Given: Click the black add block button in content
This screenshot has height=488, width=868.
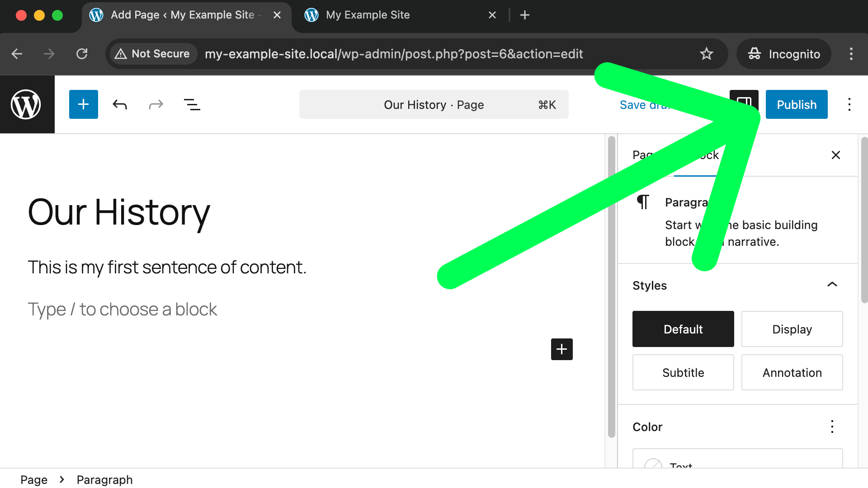Looking at the screenshot, I should pyautogui.click(x=561, y=349).
